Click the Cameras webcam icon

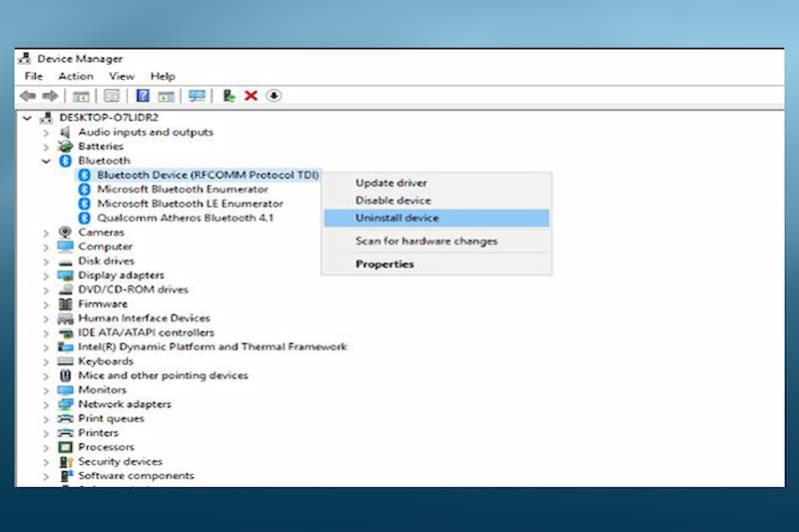(65, 233)
